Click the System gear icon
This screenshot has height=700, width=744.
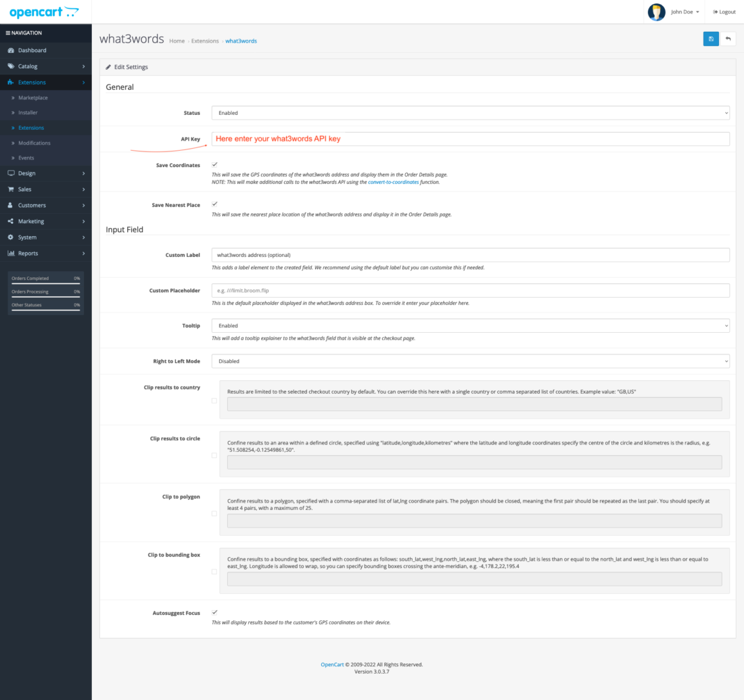coord(10,237)
